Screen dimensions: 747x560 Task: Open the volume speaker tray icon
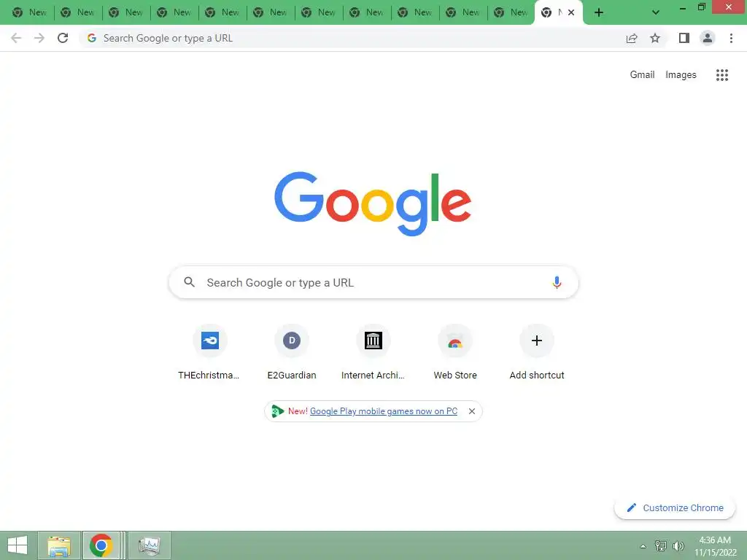pos(678,545)
